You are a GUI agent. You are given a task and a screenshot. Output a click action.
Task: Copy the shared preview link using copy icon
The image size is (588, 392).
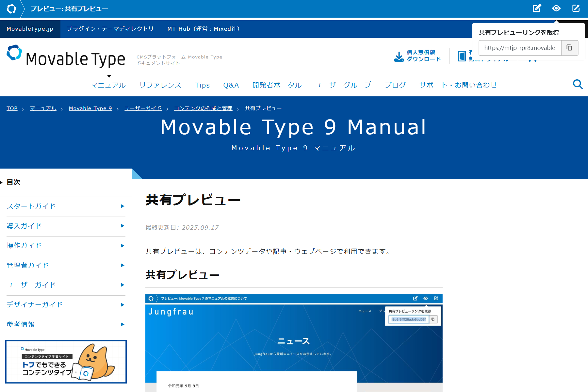tap(570, 48)
